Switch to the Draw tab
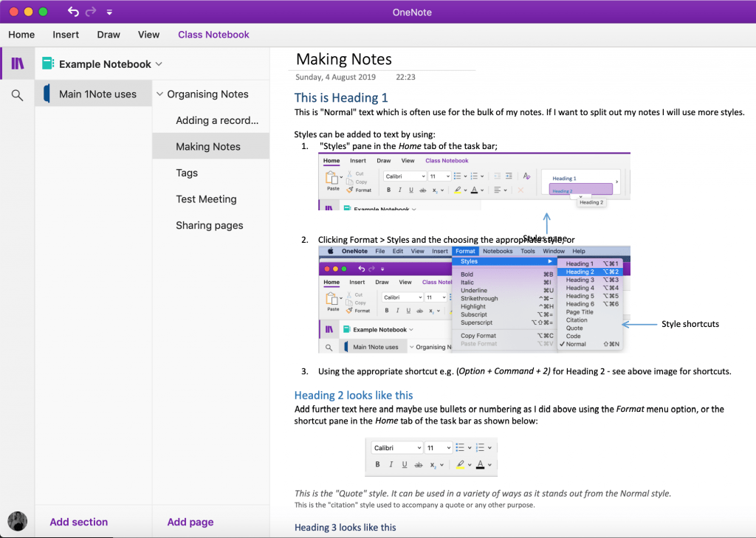This screenshot has width=756, height=538. (109, 34)
